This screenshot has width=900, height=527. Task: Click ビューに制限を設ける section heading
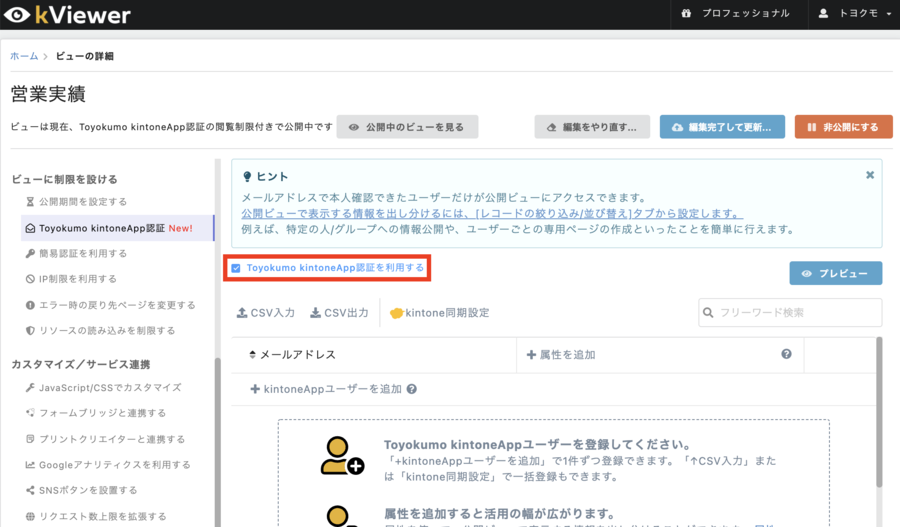[64, 179]
